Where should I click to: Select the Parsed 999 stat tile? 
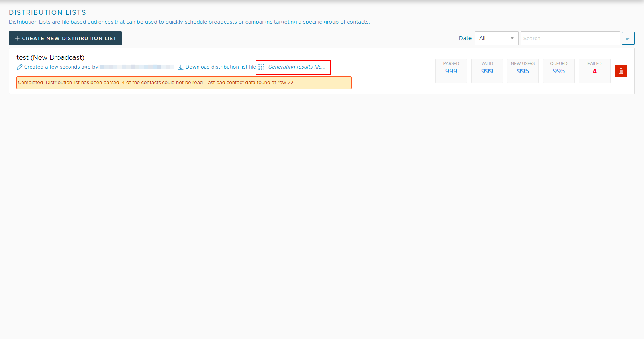451,71
